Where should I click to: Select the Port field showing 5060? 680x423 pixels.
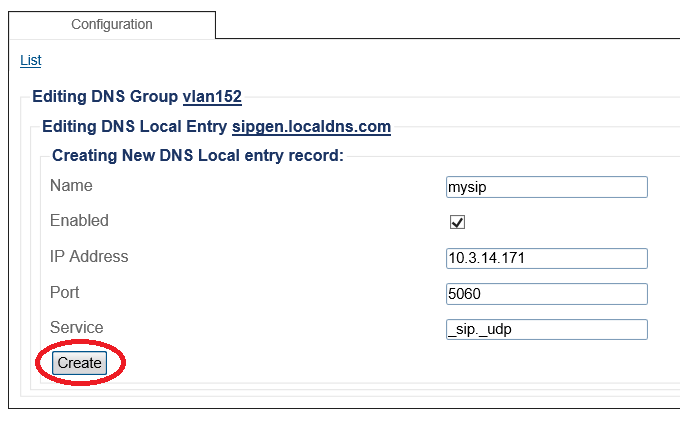[546, 294]
